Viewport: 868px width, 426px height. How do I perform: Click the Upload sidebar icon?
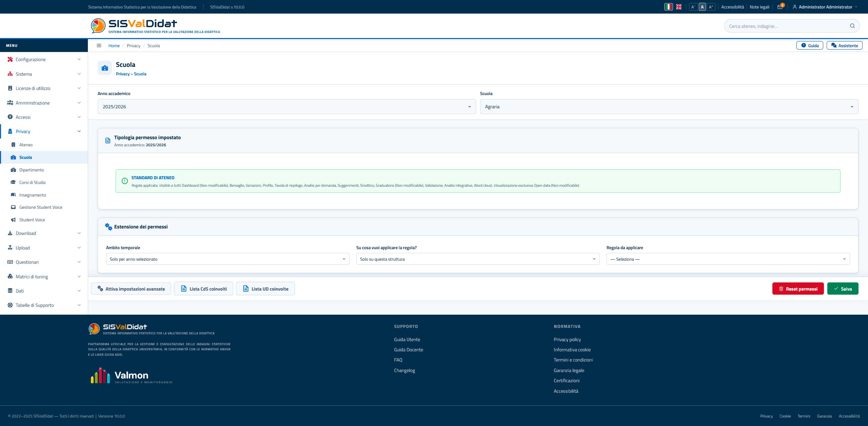[10, 248]
